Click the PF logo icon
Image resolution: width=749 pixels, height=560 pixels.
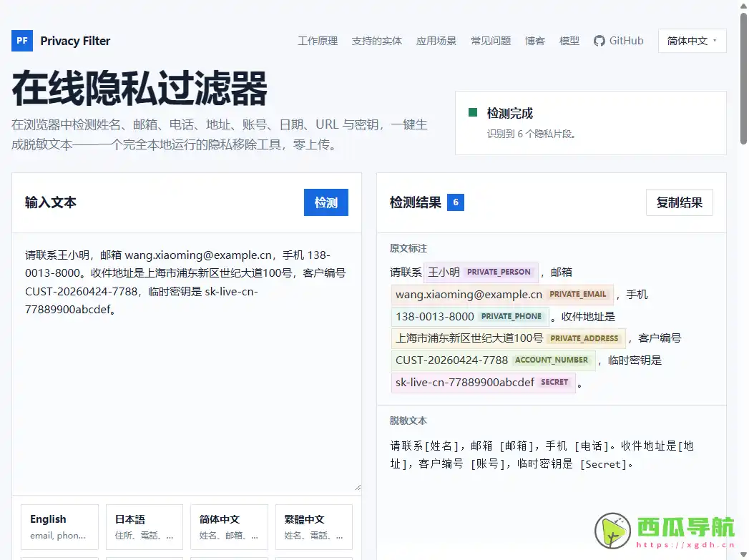22,41
